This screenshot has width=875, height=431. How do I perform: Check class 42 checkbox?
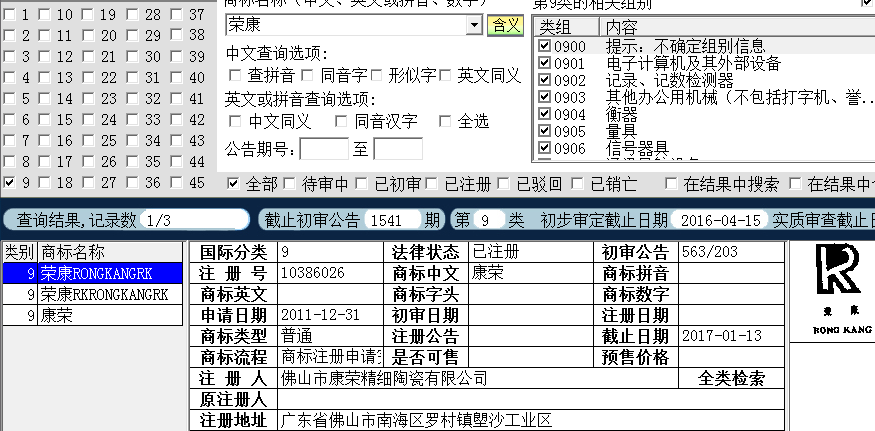pos(176,119)
